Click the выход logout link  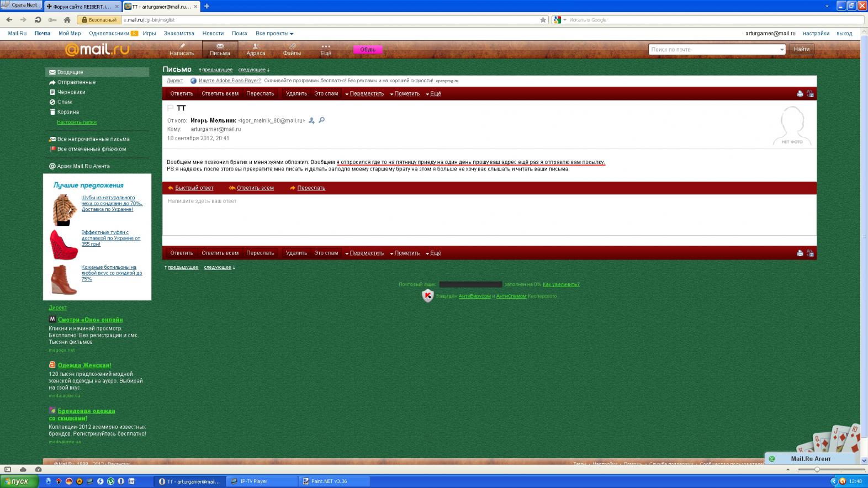click(x=844, y=34)
